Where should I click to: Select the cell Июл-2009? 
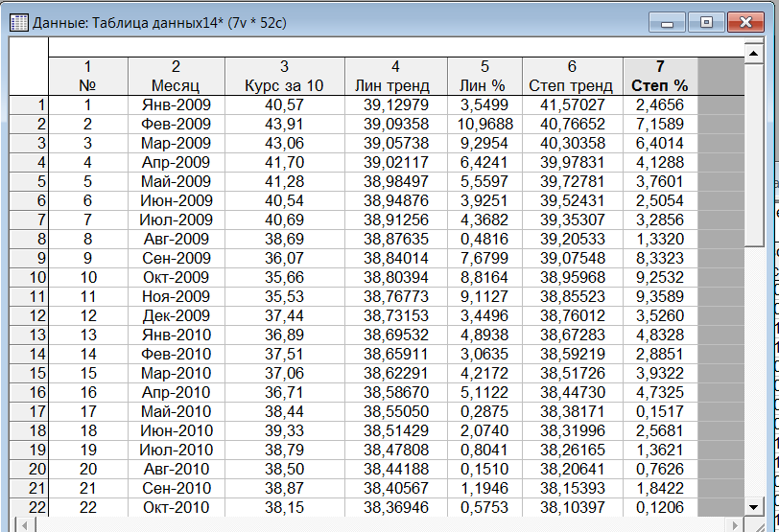tap(177, 220)
